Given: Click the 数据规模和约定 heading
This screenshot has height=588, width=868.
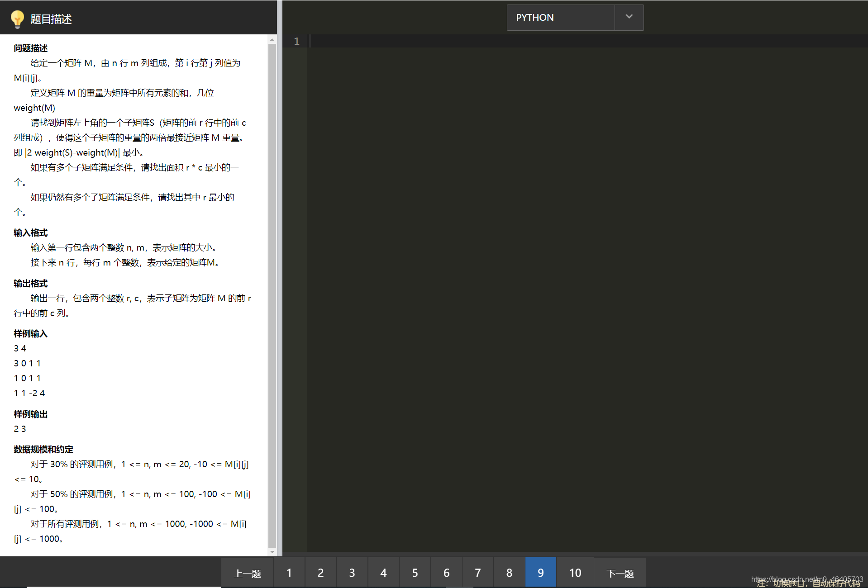Looking at the screenshot, I should (x=43, y=449).
